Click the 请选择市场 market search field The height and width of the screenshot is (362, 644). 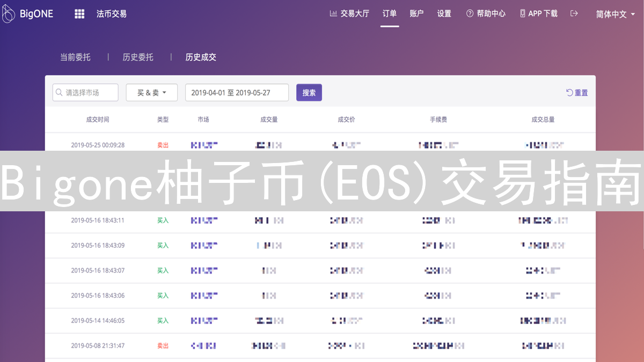tap(85, 92)
